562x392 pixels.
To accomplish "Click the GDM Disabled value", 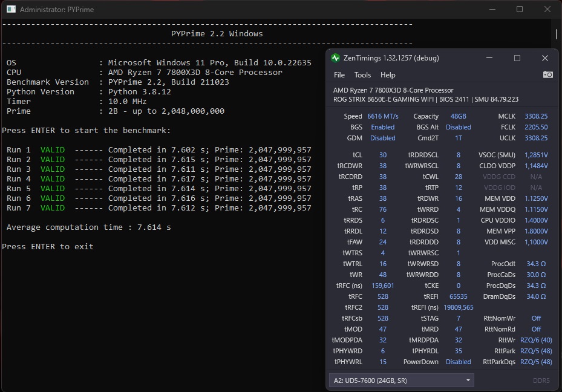I will tap(383, 139).
